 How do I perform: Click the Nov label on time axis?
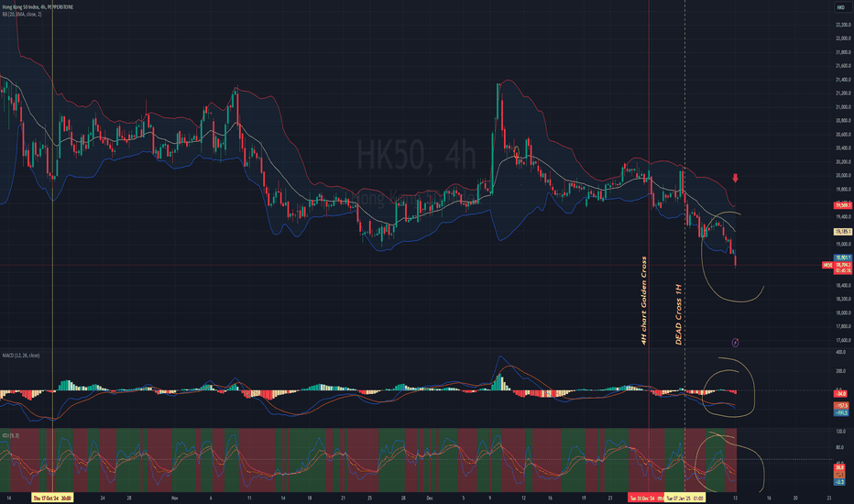(x=175, y=498)
